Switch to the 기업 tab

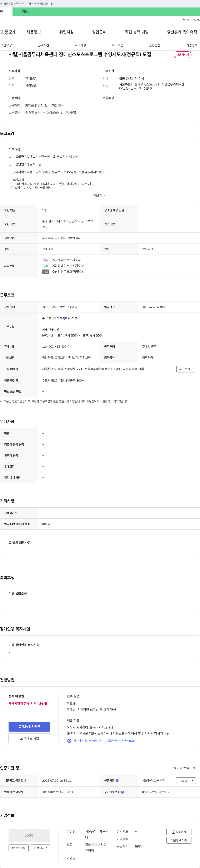25,12
